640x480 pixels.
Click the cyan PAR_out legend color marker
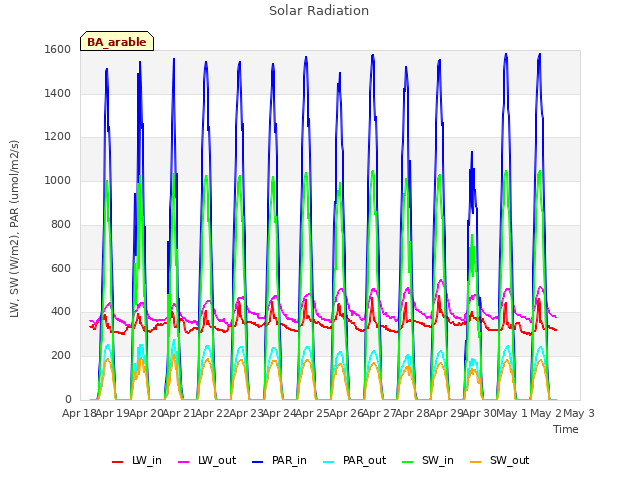tap(329, 462)
